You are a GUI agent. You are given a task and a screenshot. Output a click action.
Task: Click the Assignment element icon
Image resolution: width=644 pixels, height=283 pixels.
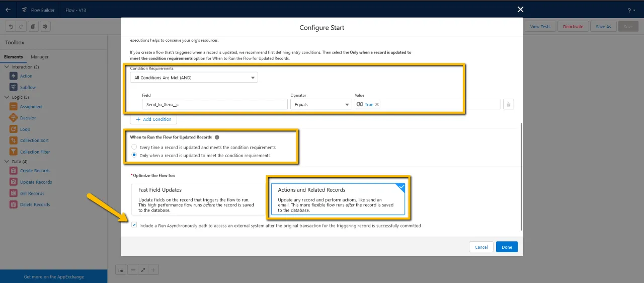tap(13, 107)
